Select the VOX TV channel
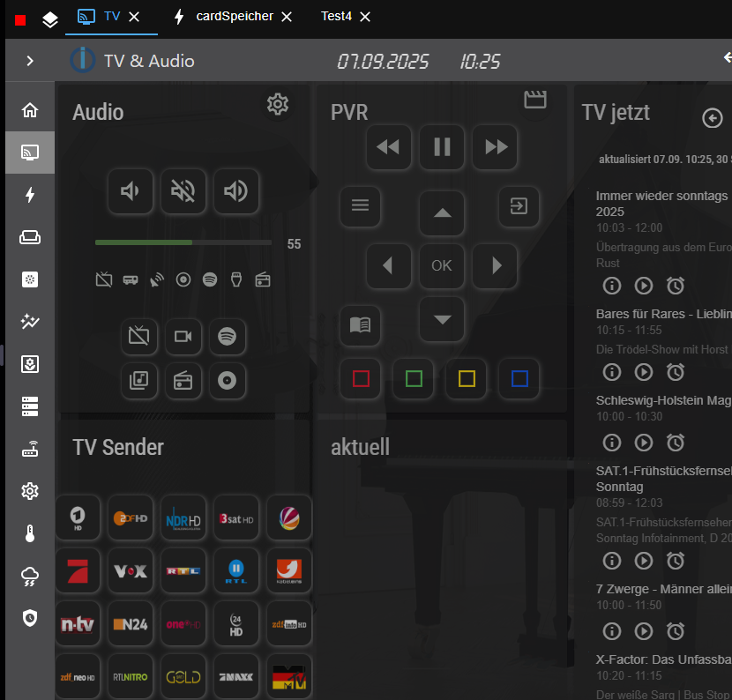This screenshot has height=700, width=732. [131, 570]
